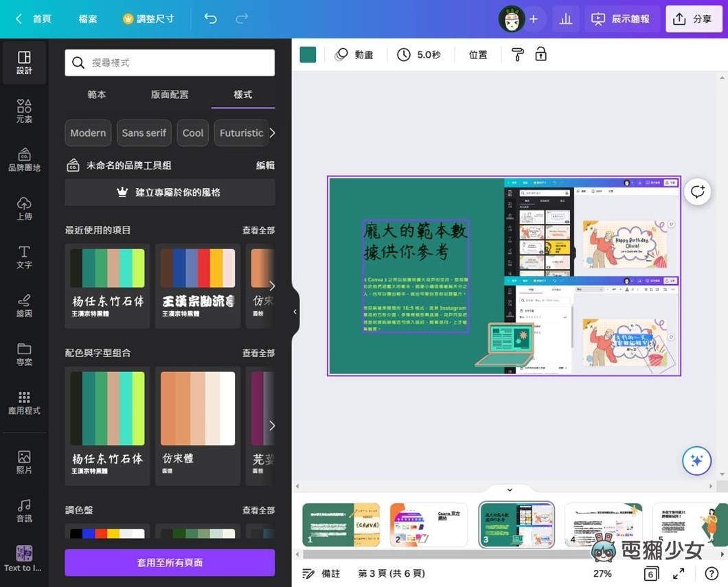Switch to the 版面配置 tab
This screenshot has width=728, height=587.
(x=169, y=95)
